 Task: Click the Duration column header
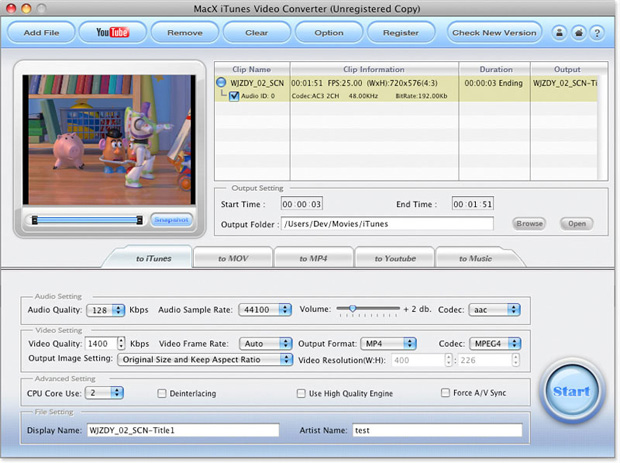pos(496,69)
